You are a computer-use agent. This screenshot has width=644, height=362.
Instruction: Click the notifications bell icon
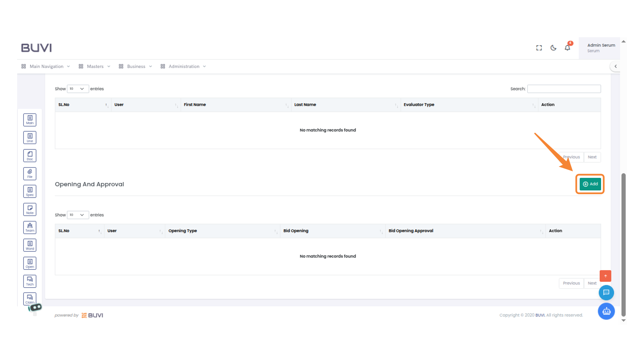click(567, 48)
